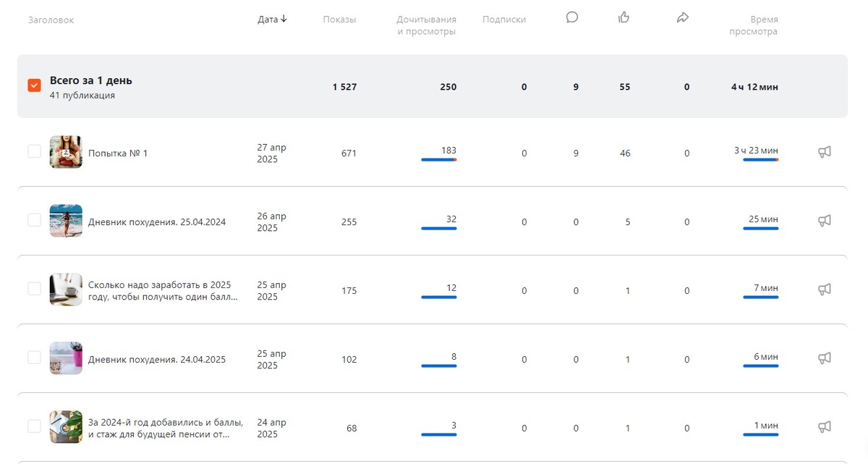Click the comments column header icon
This screenshot has height=464, width=868.
pyautogui.click(x=572, y=17)
